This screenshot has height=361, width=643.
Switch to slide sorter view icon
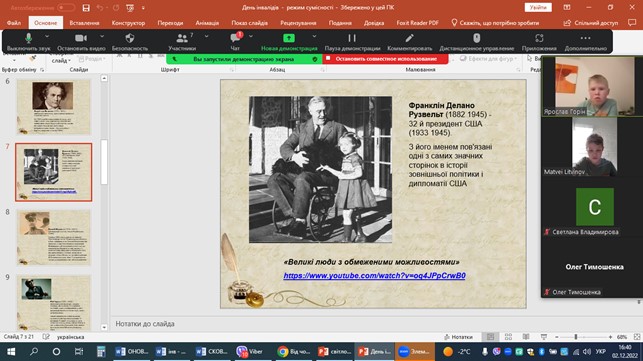(x=508, y=337)
